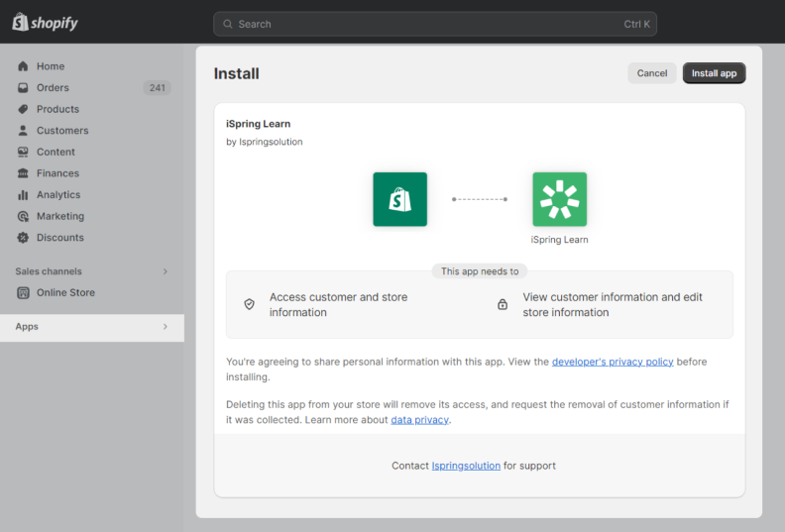Click the Finances bank icon
This screenshot has height=532, width=785.
23,173
